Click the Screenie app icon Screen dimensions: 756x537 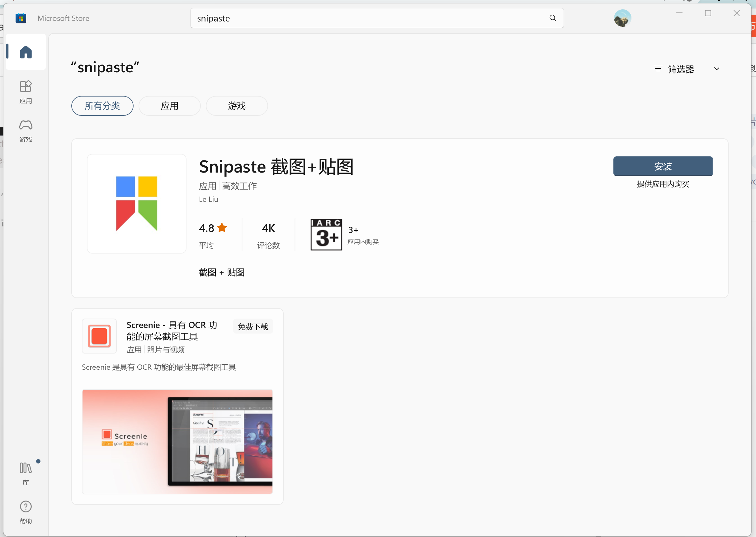pyautogui.click(x=99, y=336)
